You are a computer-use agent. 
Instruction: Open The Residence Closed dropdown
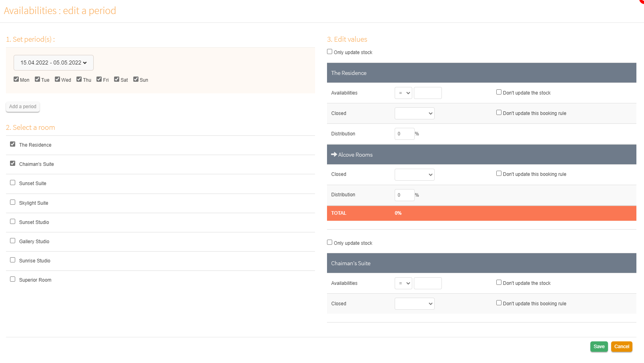(414, 113)
